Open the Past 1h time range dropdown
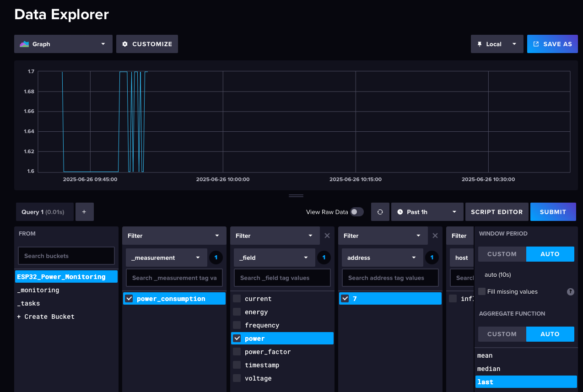The image size is (583, 392). [427, 212]
